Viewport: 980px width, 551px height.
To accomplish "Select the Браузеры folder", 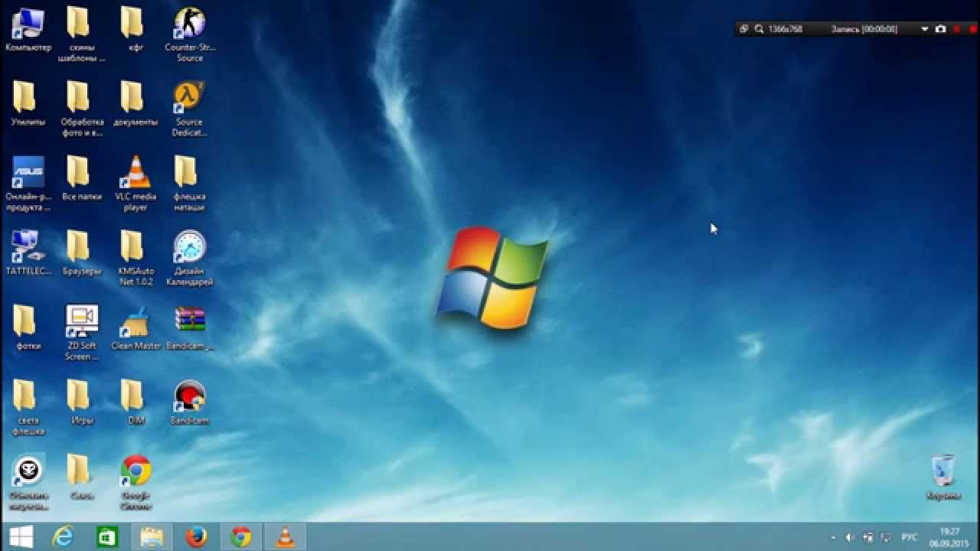I will tap(82, 253).
